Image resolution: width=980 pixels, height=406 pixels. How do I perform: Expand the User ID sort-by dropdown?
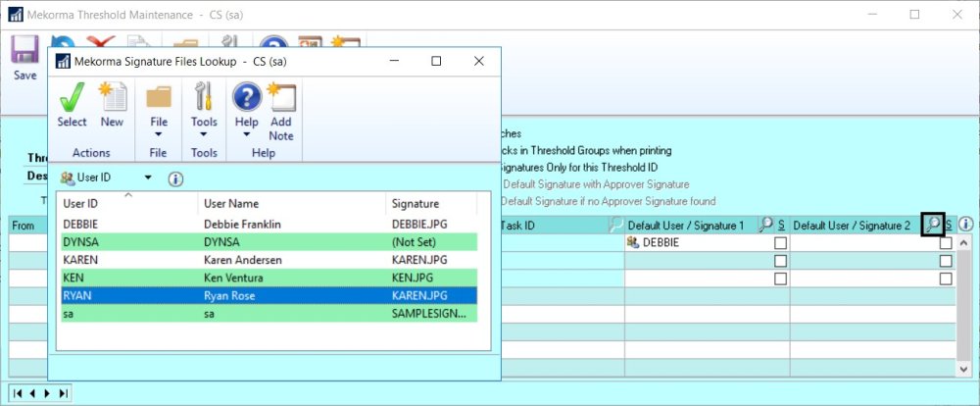click(x=148, y=178)
